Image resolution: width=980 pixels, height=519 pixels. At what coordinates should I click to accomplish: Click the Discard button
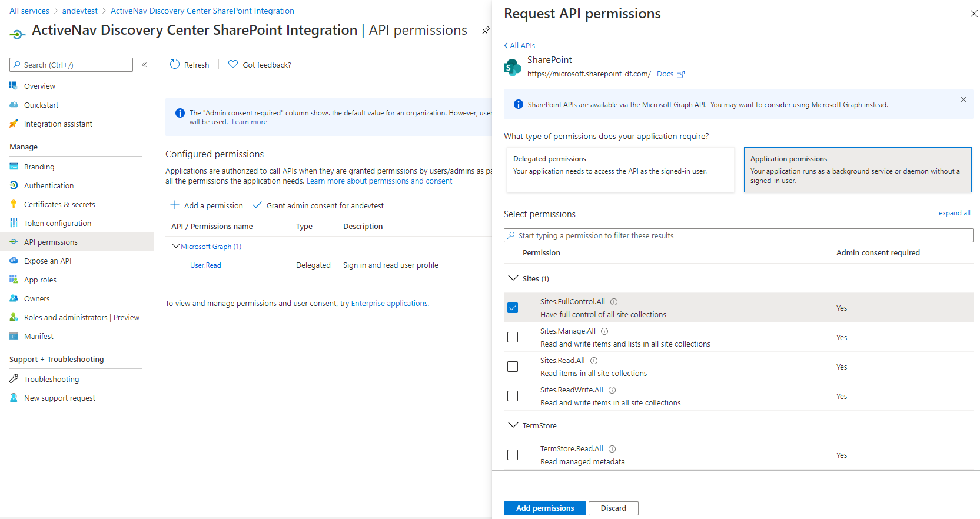click(x=613, y=508)
